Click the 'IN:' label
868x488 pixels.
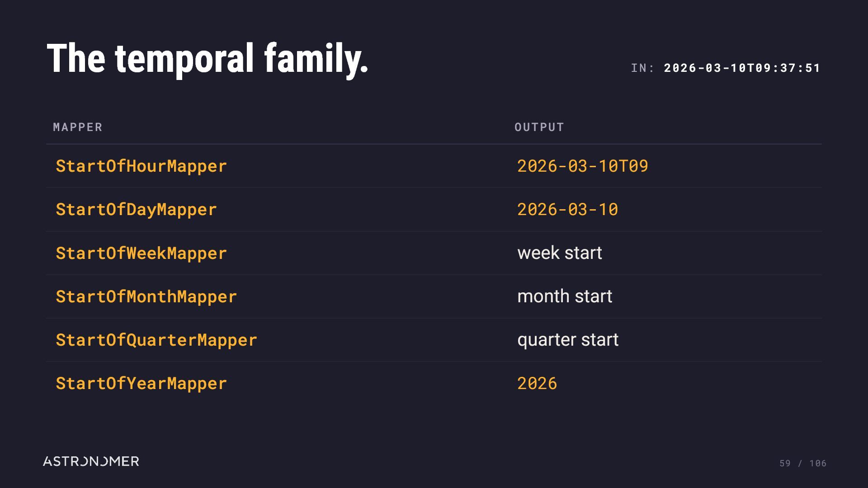[x=643, y=68]
